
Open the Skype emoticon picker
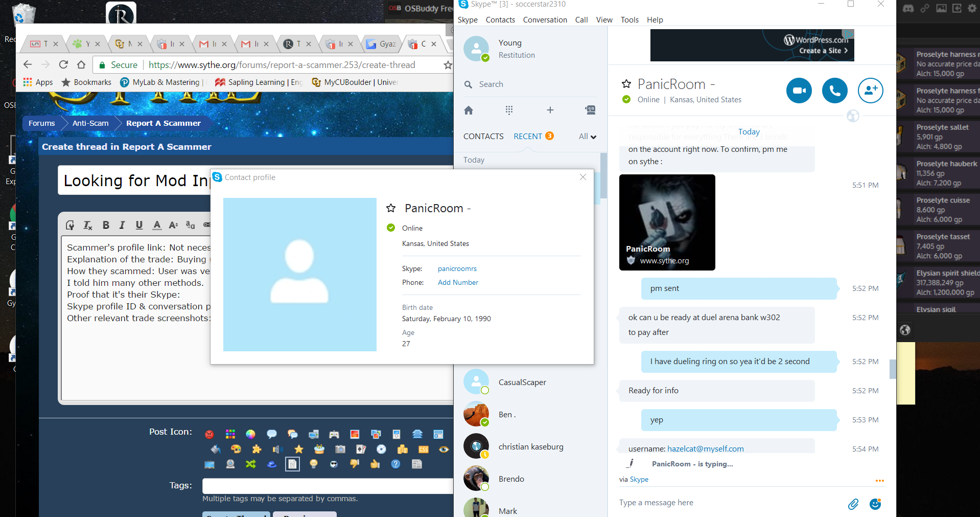point(875,504)
